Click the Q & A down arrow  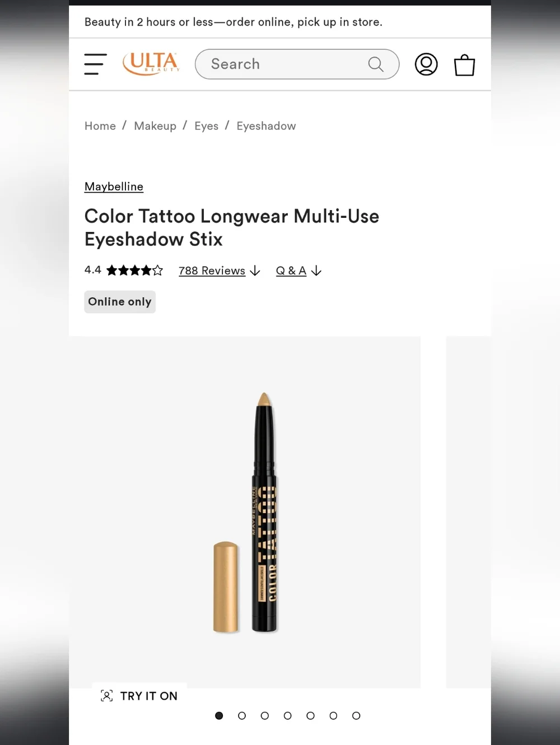[316, 271]
